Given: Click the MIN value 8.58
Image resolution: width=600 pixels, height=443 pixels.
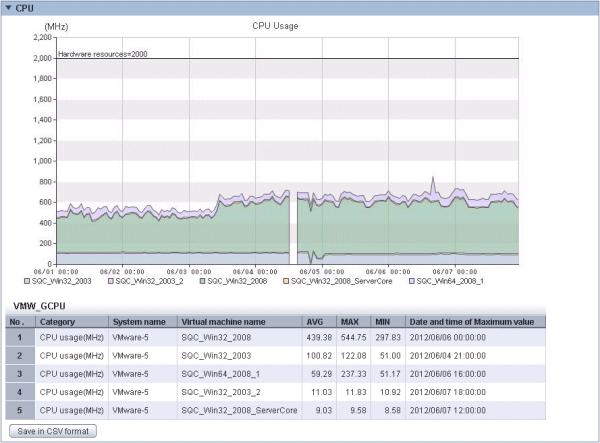Looking at the screenshot, I should pyautogui.click(x=393, y=410).
